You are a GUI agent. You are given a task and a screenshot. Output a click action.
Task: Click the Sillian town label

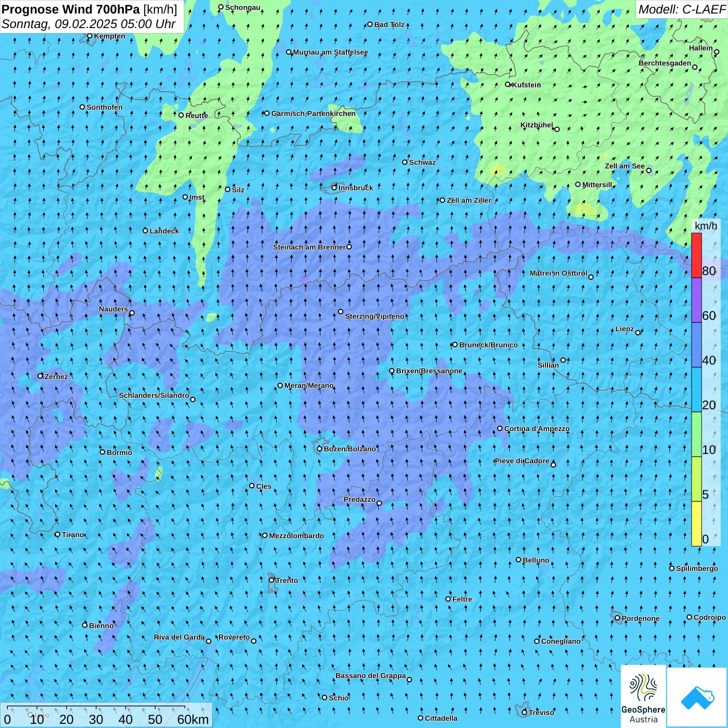point(548,366)
